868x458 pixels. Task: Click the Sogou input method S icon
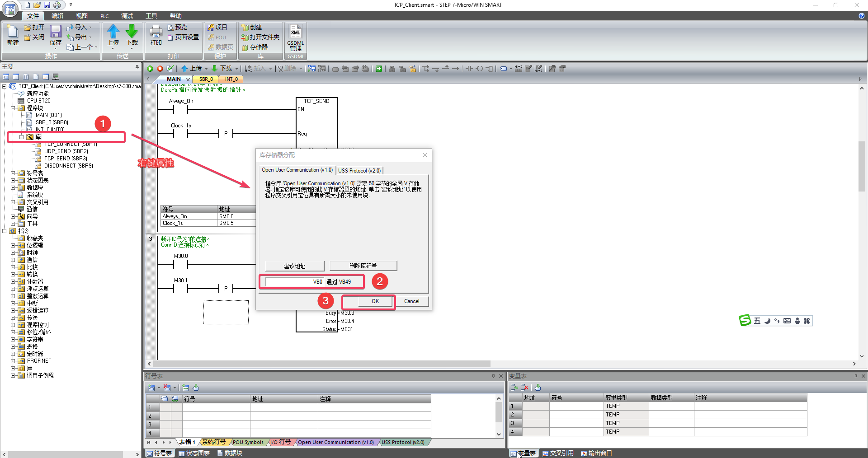coord(745,321)
